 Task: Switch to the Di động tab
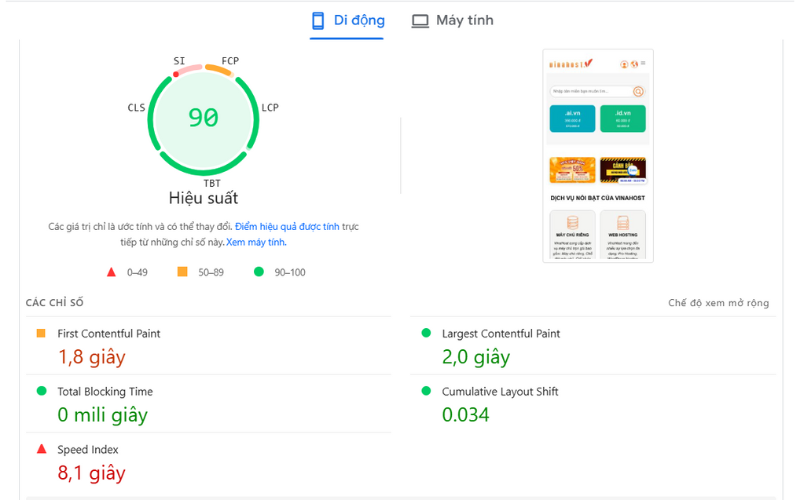tap(347, 20)
